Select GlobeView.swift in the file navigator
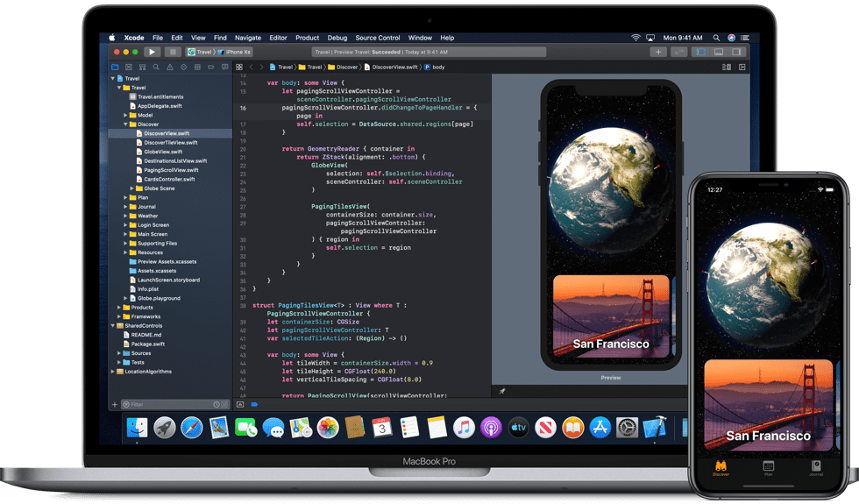Viewport: 859px width, 504px height. tap(163, 152)
